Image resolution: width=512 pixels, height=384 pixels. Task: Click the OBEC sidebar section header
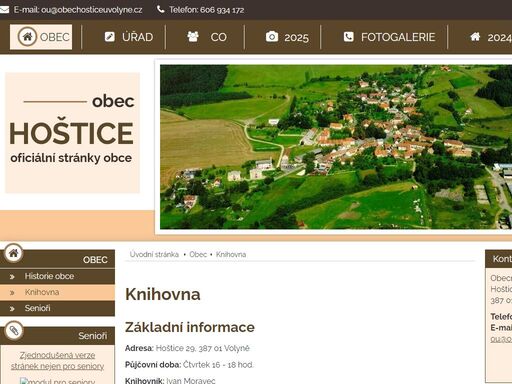pyautogui.click(x=57, y=259)
